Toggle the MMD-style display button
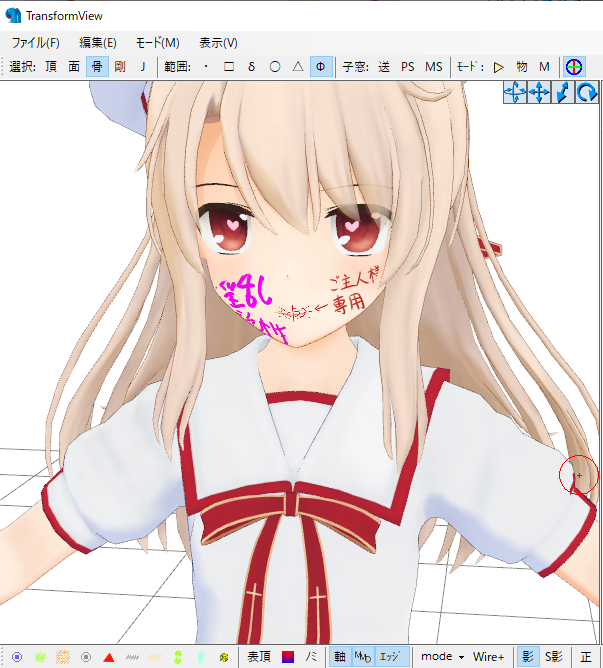Viewport: 603px width, 668px height. tap(363, 657)
